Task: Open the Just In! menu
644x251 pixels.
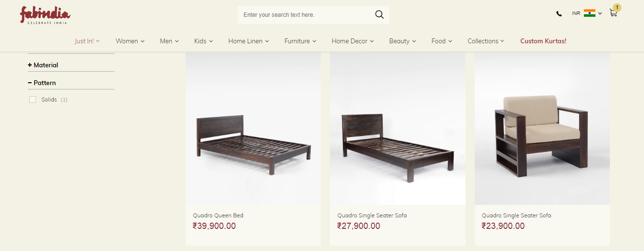Action: point(87,41)
